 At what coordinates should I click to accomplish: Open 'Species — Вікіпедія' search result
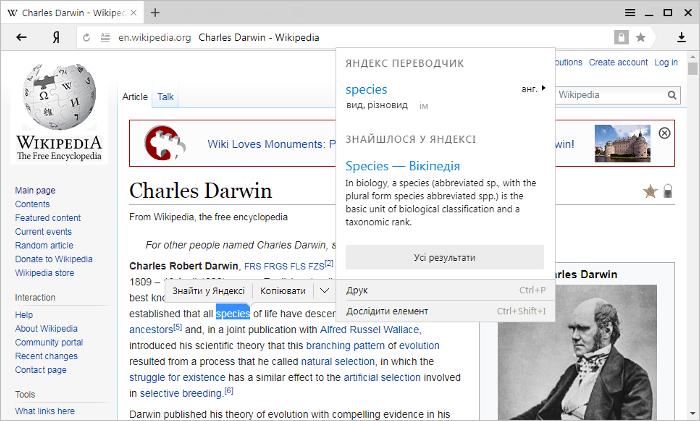click(403, 166)
